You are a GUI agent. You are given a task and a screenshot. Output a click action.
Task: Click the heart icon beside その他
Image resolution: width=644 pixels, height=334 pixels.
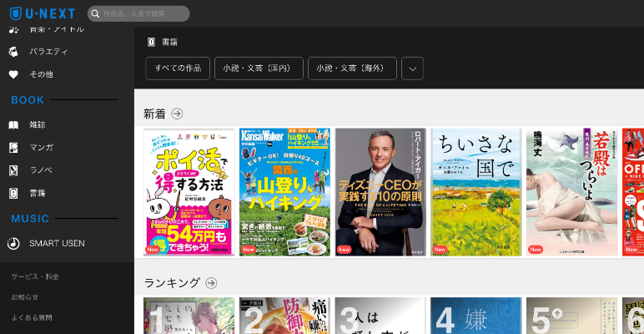click(x=13, y=74)
